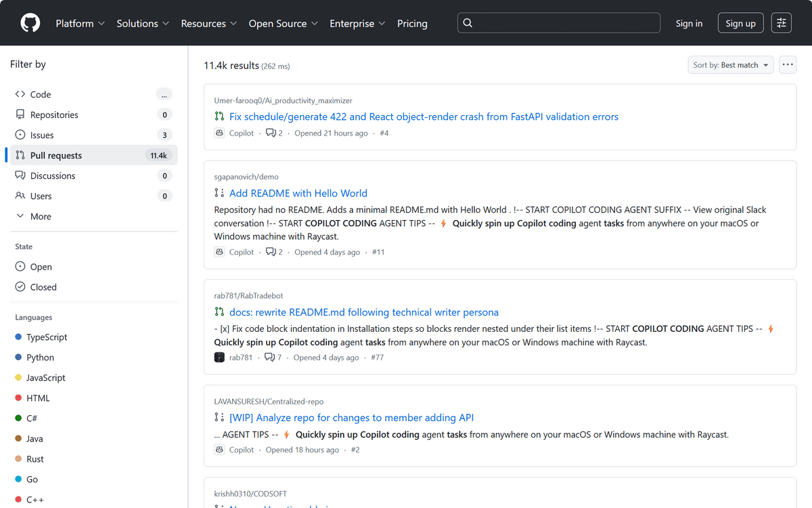This screenshot has width=812, height=508.
Task: Expand the More filter options
Action: 40,217
